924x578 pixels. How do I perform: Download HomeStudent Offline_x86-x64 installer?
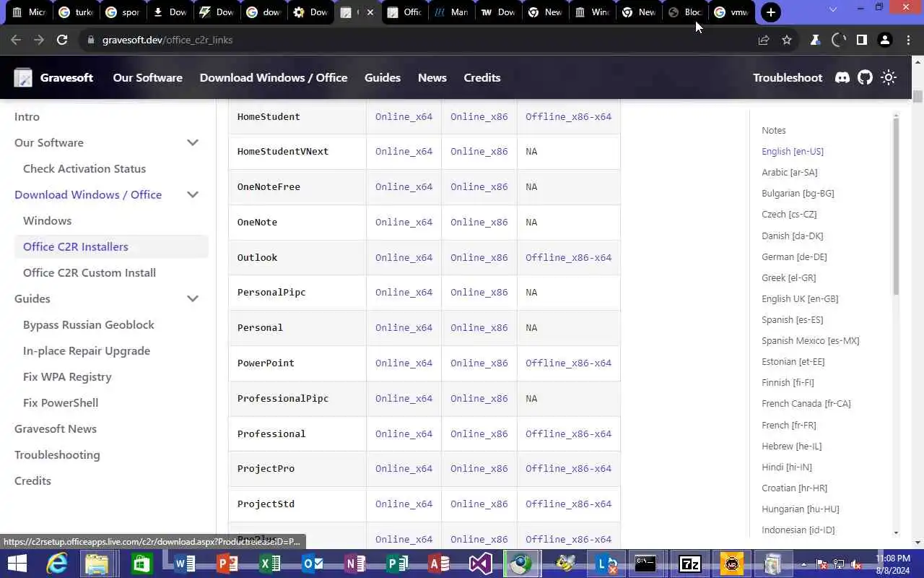(x=568, y=116)
